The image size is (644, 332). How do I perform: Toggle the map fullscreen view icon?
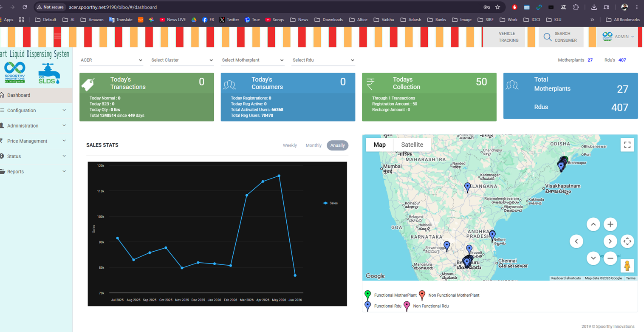[x=627, y=145]
